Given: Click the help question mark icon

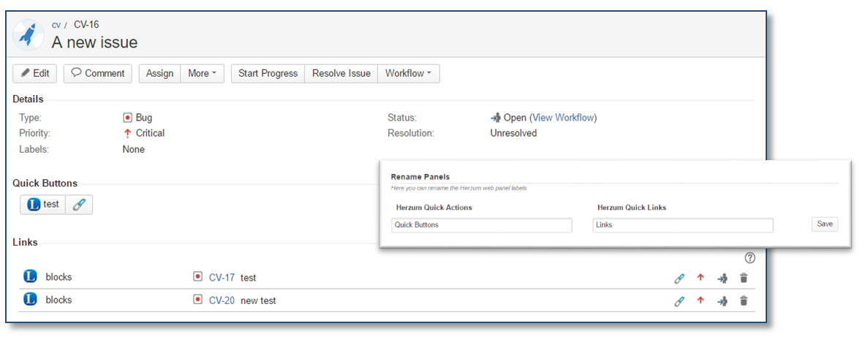Looking at the screenshot, I should click(x=750, y=257).
